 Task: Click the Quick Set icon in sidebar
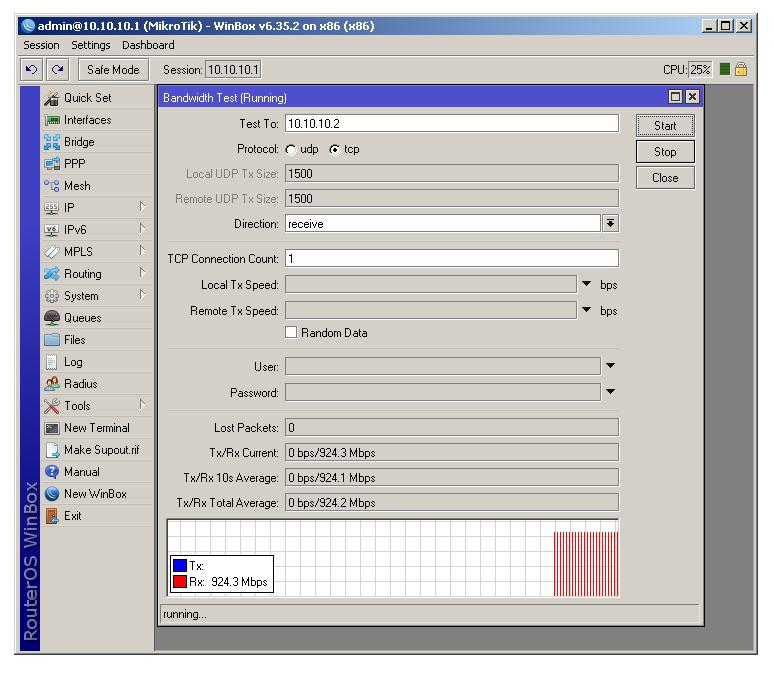pyautogui.click(x=52, y=98)
